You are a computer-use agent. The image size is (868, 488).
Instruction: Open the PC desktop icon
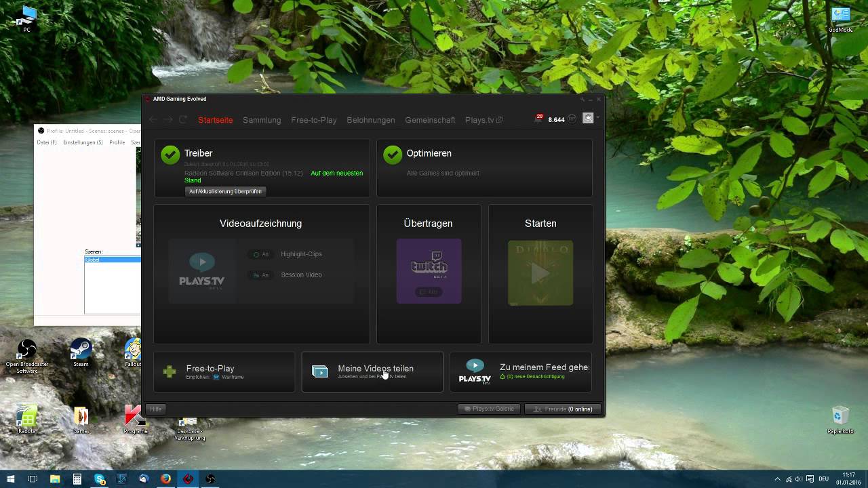[27, 19]
